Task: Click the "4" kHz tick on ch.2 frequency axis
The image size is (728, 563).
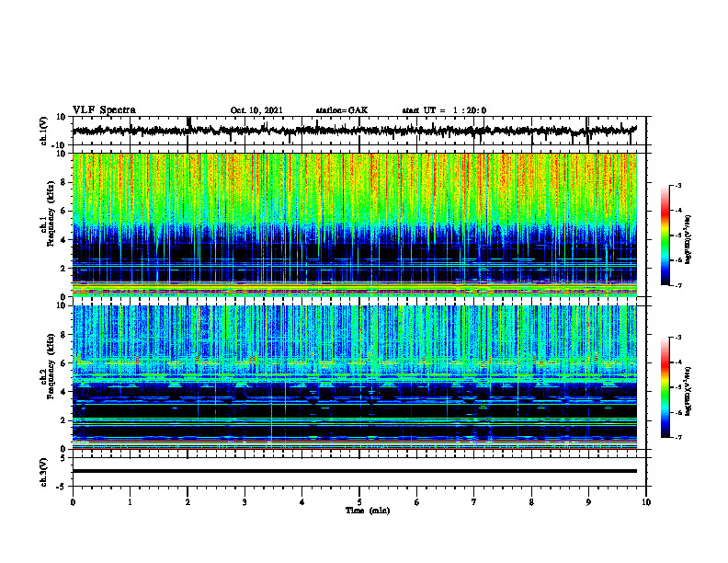Action: (64, 392)
